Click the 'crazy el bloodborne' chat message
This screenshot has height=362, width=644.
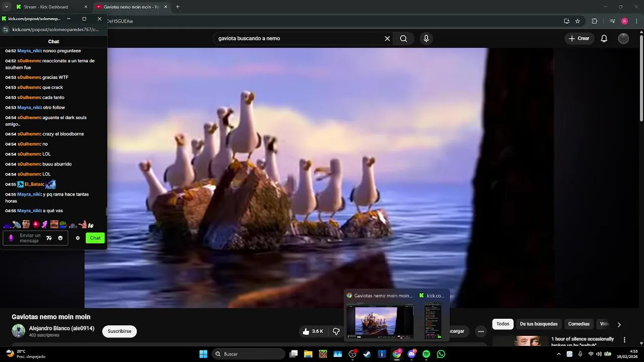point(63,134)
